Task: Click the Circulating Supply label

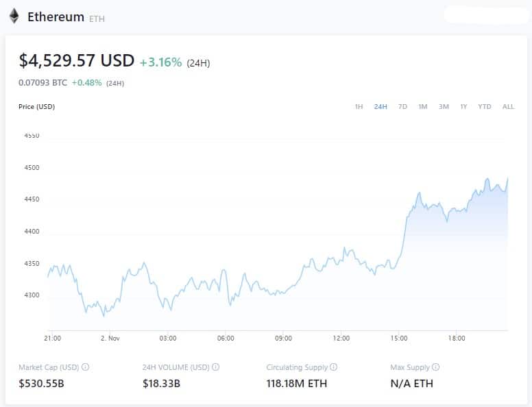Action: (x=297, y=367)
